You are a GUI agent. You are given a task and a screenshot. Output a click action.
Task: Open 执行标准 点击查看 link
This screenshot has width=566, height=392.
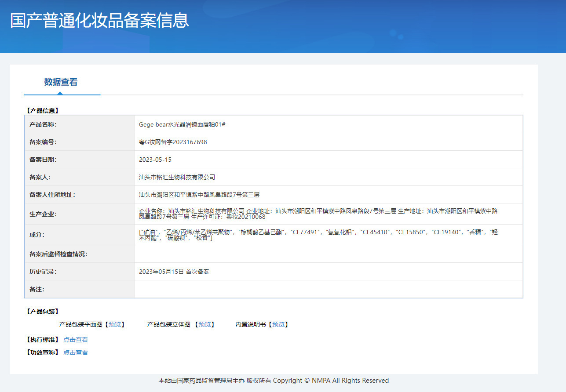click(x=76, y=340)
